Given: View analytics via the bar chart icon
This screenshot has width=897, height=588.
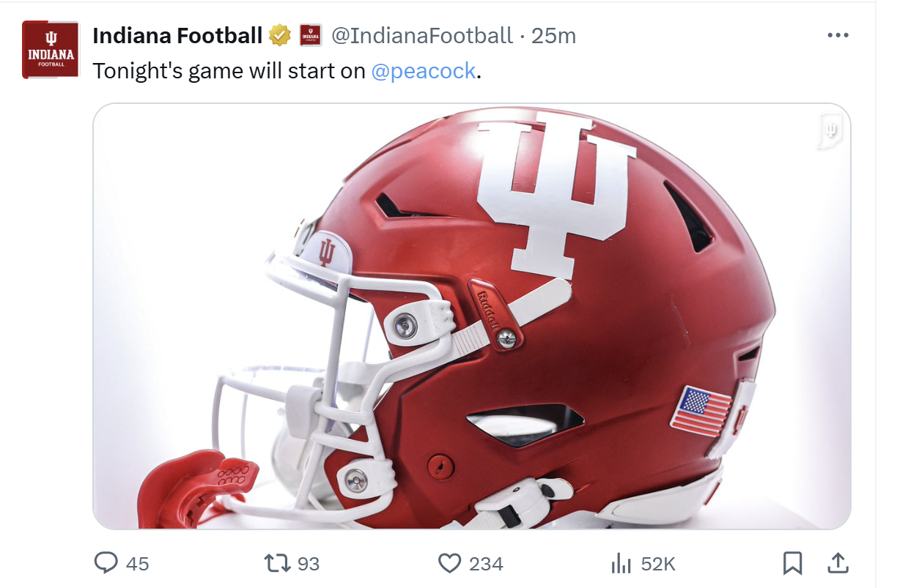Looking at the screenshot, I should (x=621, y=563).
